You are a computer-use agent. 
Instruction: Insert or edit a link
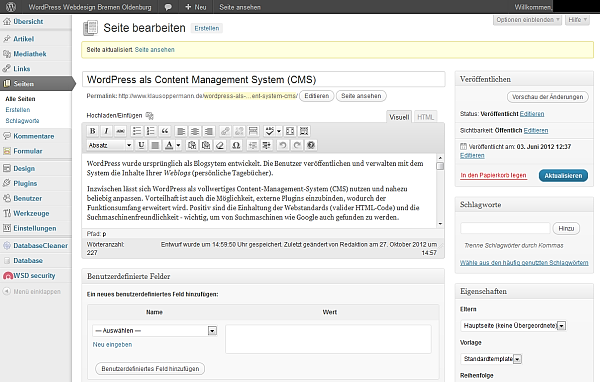tap(225, 131)
